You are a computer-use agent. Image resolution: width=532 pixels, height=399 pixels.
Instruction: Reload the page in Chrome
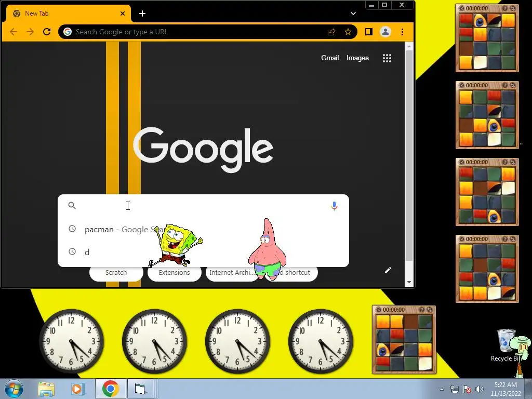(x=47, y=32)
